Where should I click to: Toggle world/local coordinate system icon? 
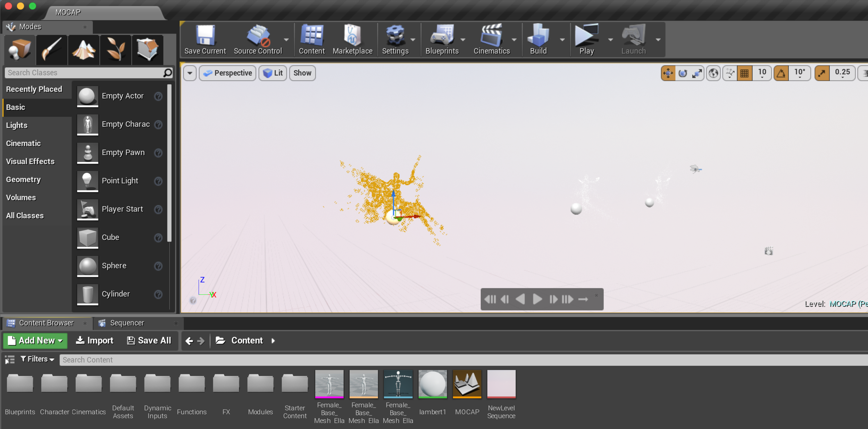coord(713,73)
